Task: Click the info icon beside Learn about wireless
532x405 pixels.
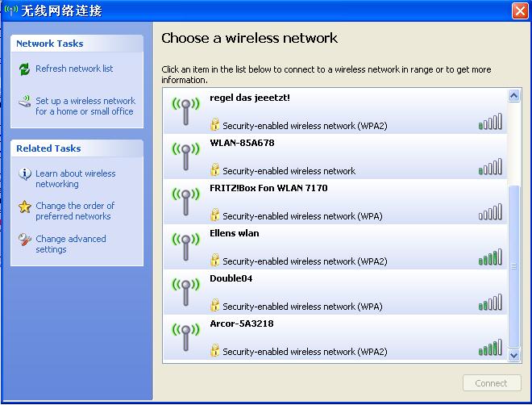Action: pos(25,173)
